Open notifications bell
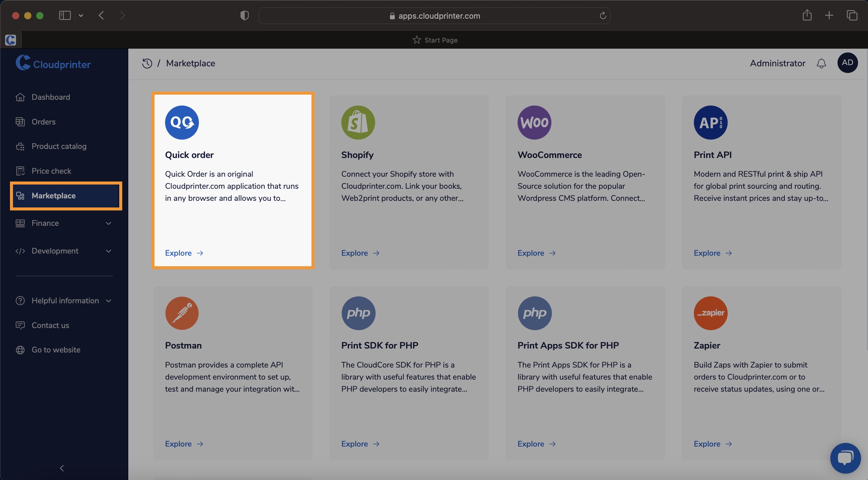Image resolution: width=868 pixels, height=480 pixels. click(x=821, y=63)
